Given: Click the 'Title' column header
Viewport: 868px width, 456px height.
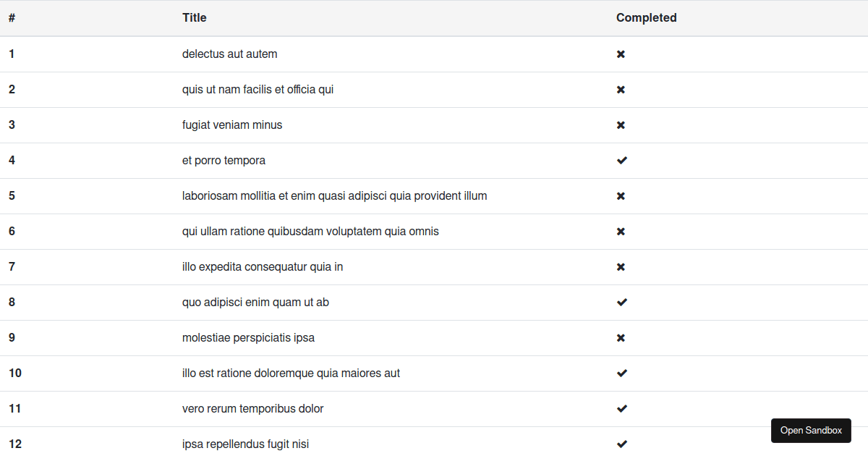Looking at the screenshot, I should point(194,17).
